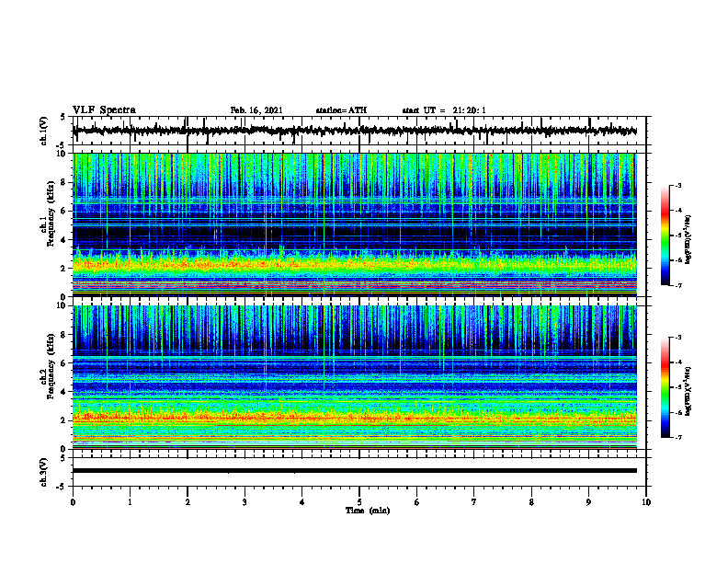Click the '-5' tick of ch.1(V) axis
Screen dimensions: 728x563
click(62, 145)
